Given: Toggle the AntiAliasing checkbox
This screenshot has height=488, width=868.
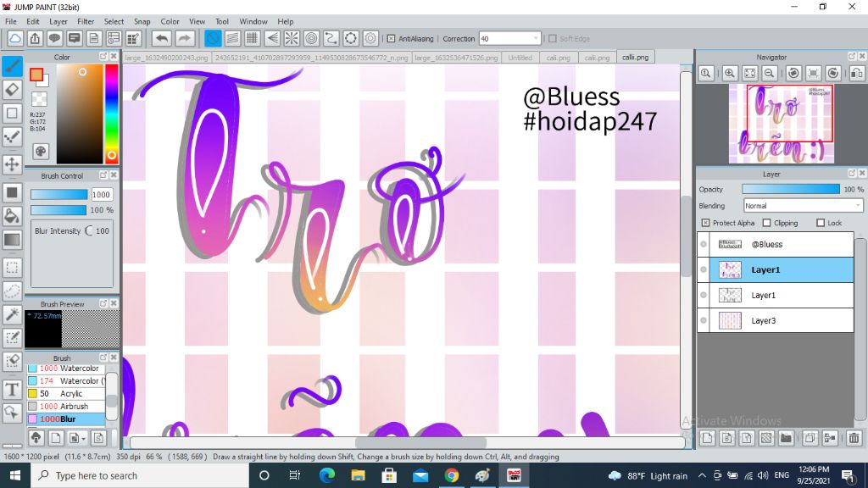Looking at the screenshot, I should tap(391, 39).
